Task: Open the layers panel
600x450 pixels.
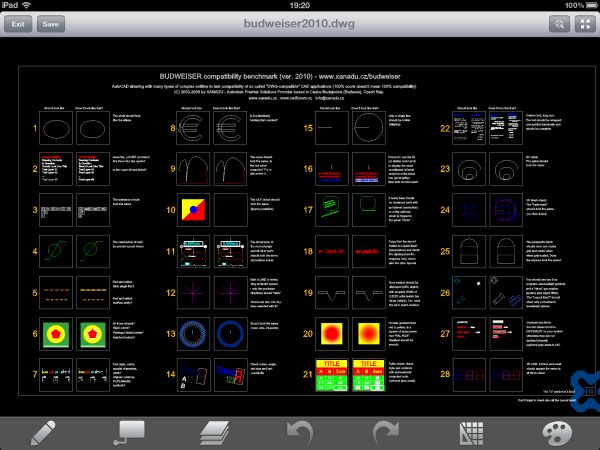Action: click(214, 433)
